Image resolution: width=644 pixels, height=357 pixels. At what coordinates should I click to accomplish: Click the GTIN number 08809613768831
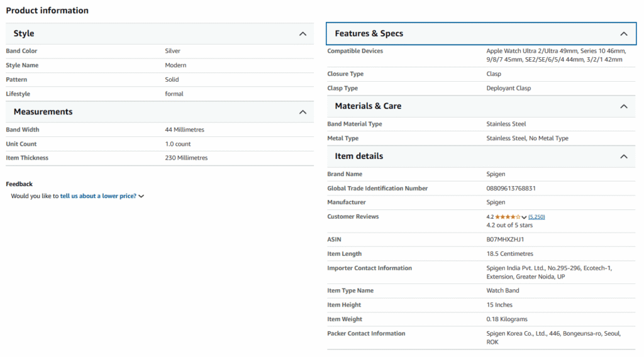(x=511, y=189)
